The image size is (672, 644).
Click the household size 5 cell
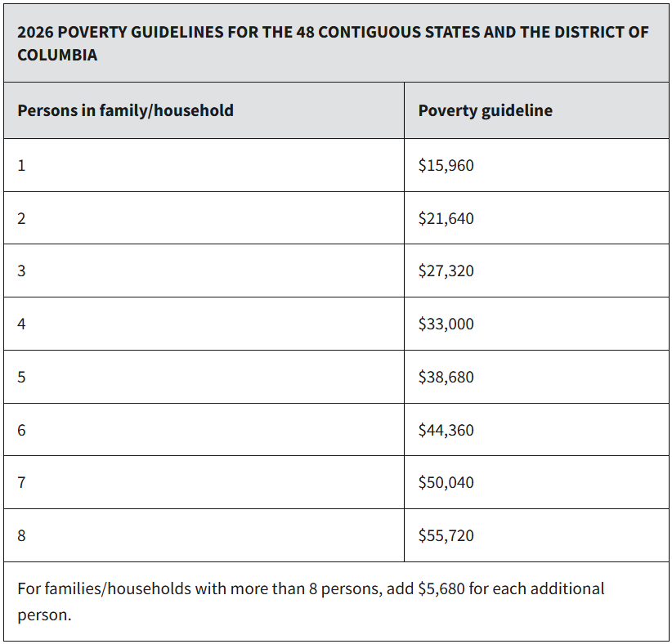coord(21,377)
